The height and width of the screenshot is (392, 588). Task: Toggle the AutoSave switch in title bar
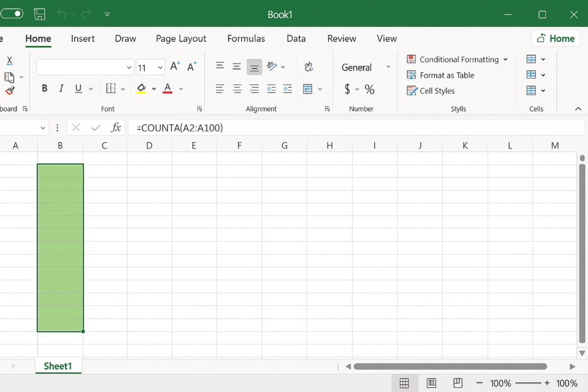click(x=11, y=14)
